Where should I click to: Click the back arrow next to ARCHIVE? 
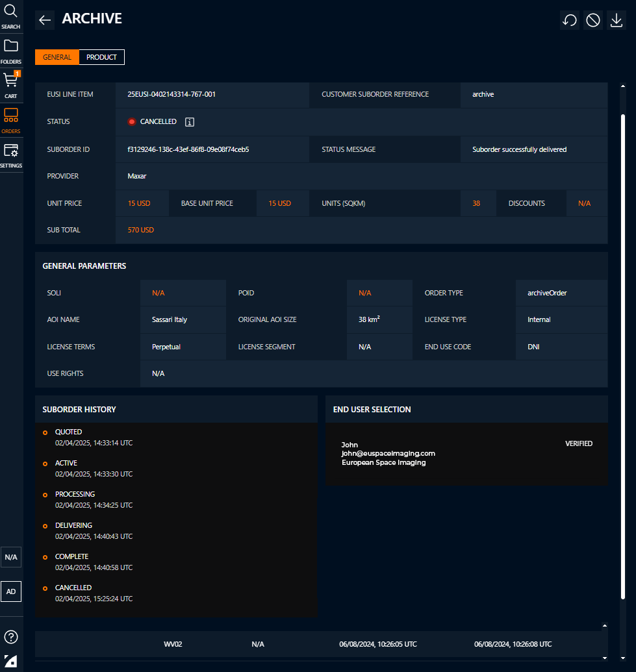tap(45, 19)
